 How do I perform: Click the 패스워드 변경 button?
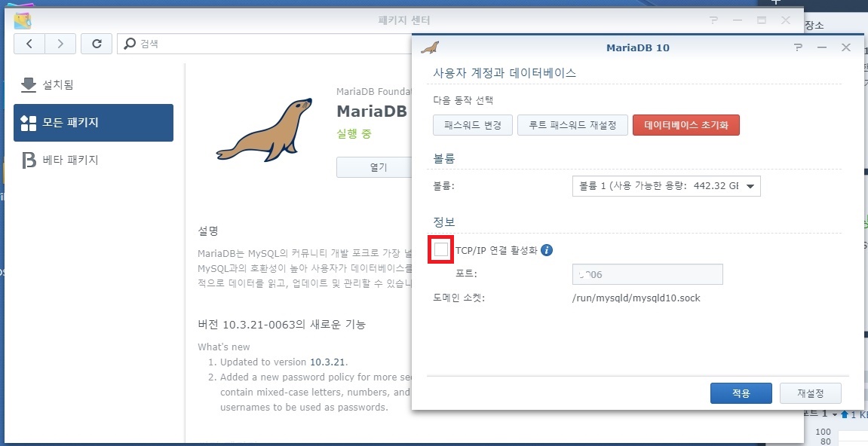[x=473, y=125]
